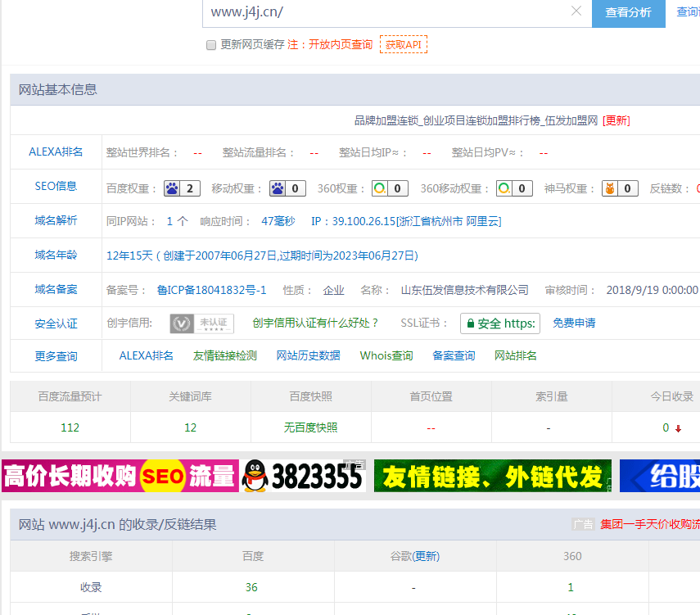Click the Shenma weight icon
The height and width of the screenshot is (615, 700).
(x=610, y=188)
